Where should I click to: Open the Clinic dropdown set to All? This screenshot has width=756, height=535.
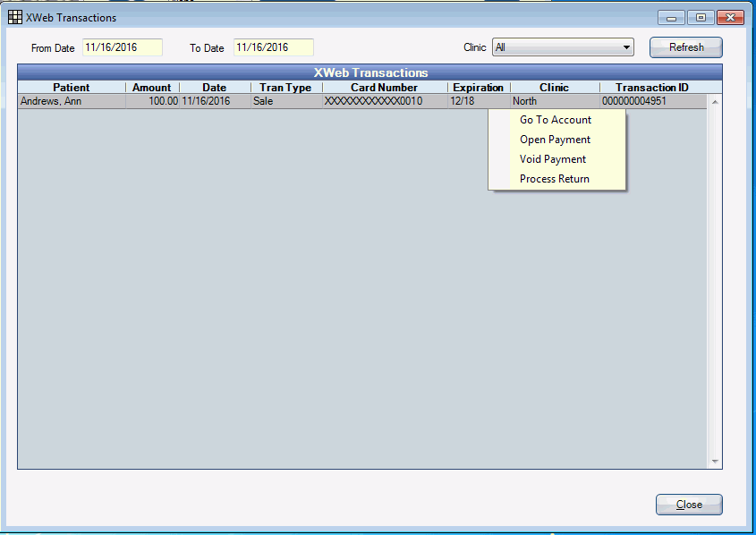tap(563, 47)
